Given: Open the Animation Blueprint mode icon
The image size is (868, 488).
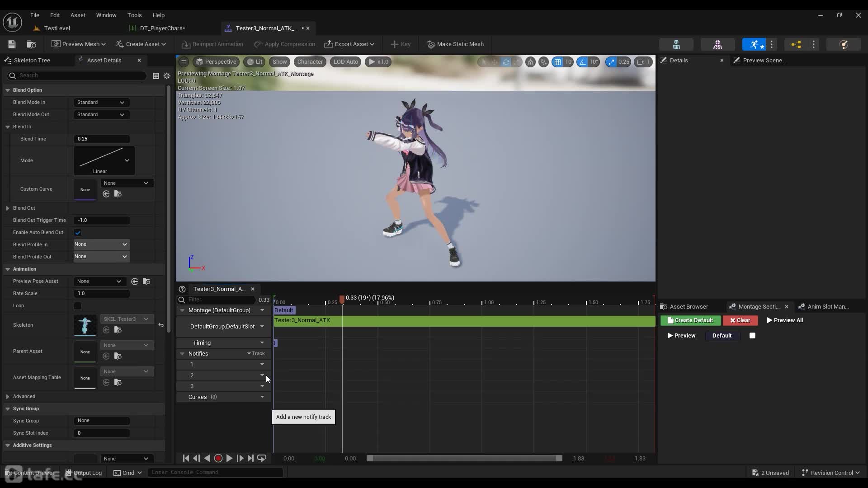Looking at the screenshot, I should [x=796, y=44].
